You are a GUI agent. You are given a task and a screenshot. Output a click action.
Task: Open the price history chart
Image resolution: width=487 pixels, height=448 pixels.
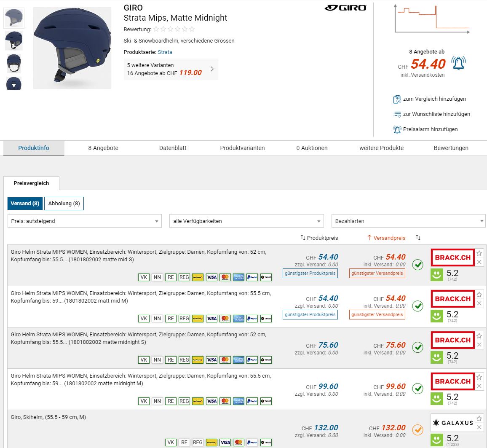coord(432,19)
